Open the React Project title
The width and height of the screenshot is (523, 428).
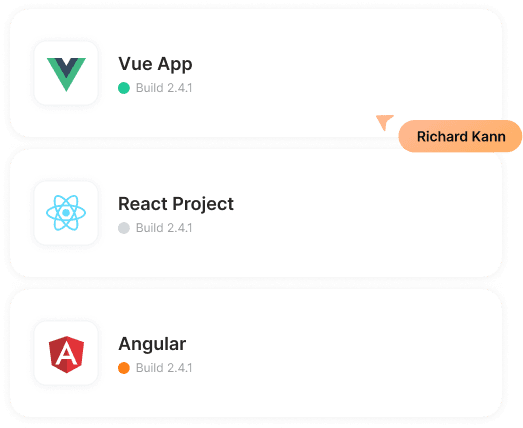pos(176,204)
